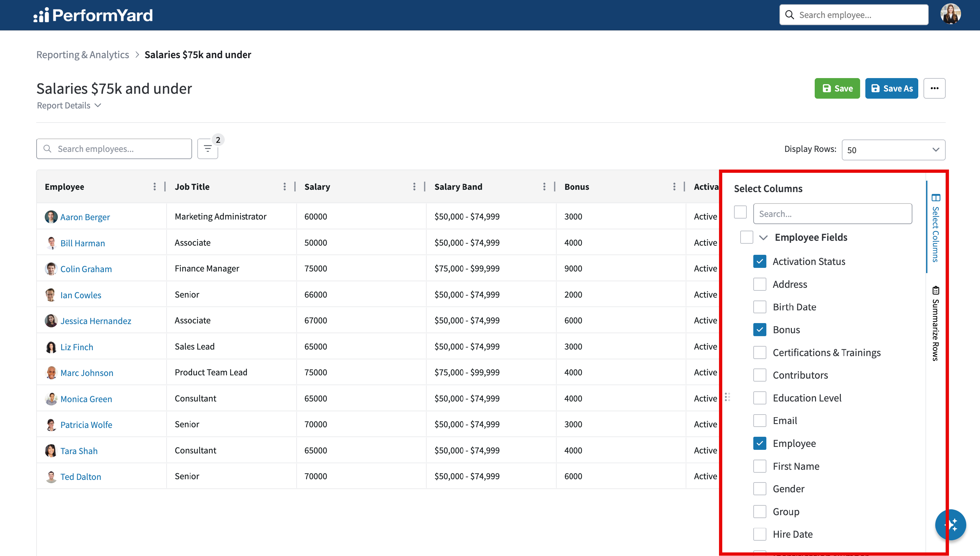Click the magnifier in the top employee search
The width and height of the screenshot is (980, 556).
(790, 15)
